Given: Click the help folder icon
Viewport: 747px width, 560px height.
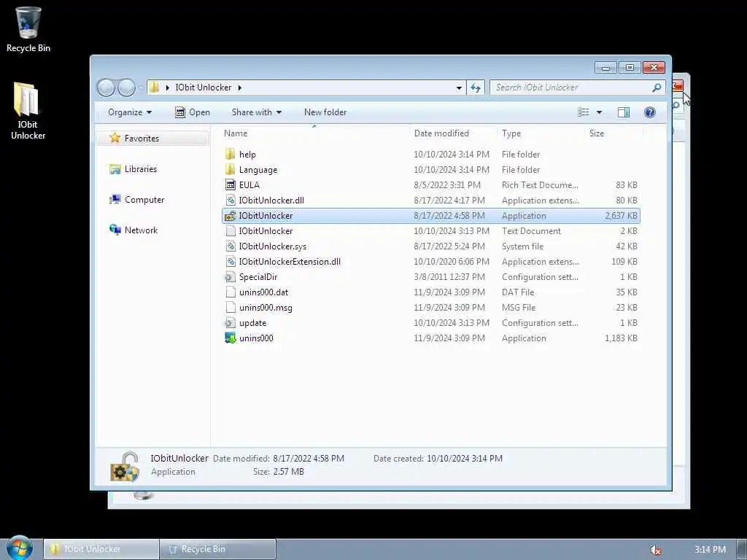Looking at the screenshot, I should (230, 155).
